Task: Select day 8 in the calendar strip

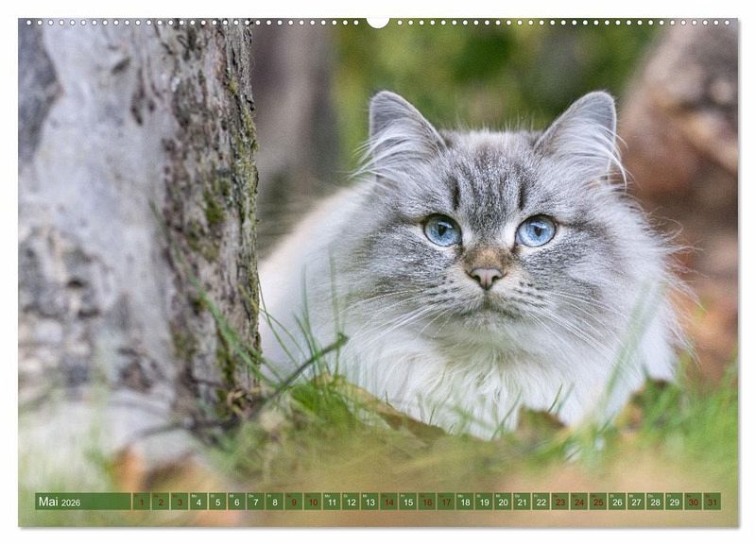Action: click(275, 502)
